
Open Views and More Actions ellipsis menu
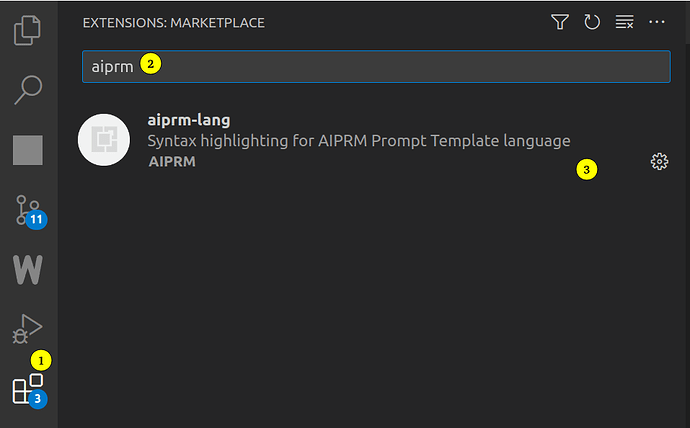click(x=657, y=22)
